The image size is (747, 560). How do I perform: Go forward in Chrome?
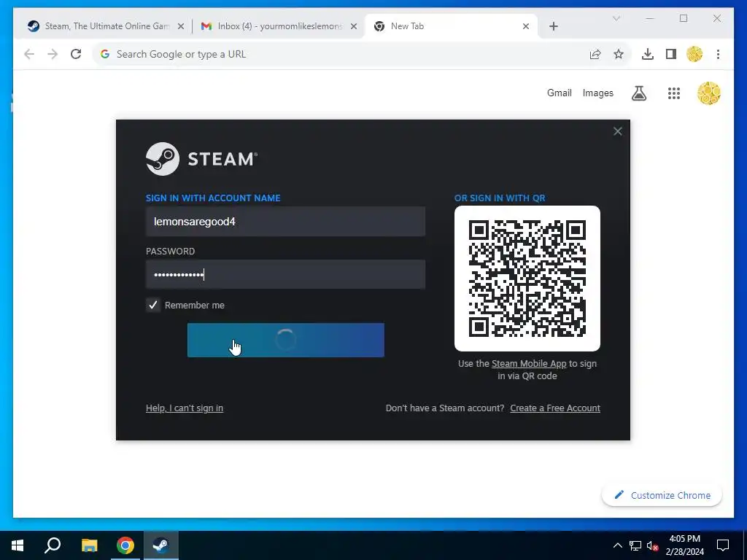pyautogui.click(x=53, y=54)
